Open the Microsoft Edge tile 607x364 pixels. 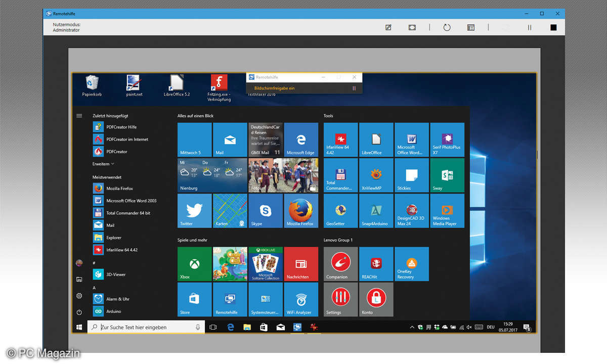point(301,140)
